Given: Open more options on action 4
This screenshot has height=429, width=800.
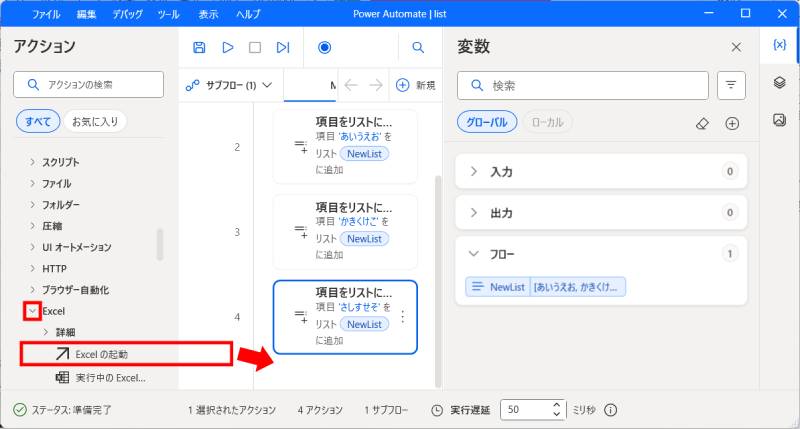Looking at the screenshot, I should pos(403,317).
